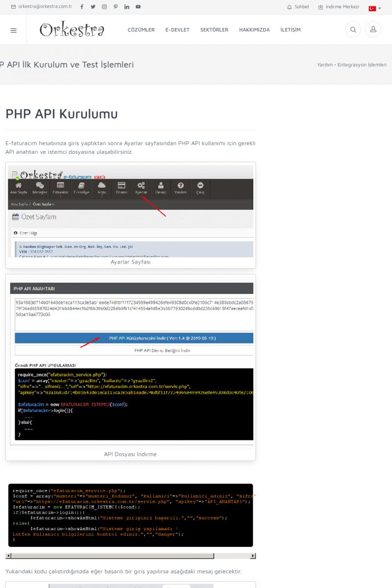Open the Turkish flag language selector
Screen dimensions: 392x588
(x=375, y=8)
